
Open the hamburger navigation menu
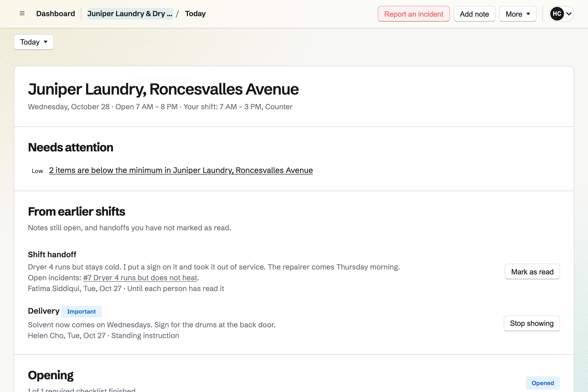pos(22,13)
